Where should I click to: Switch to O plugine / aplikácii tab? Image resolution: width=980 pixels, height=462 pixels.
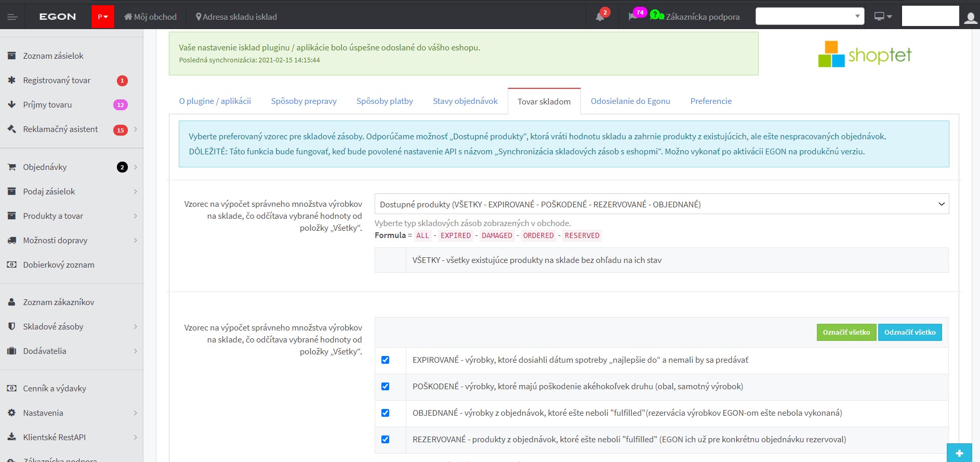click(215, 101)
